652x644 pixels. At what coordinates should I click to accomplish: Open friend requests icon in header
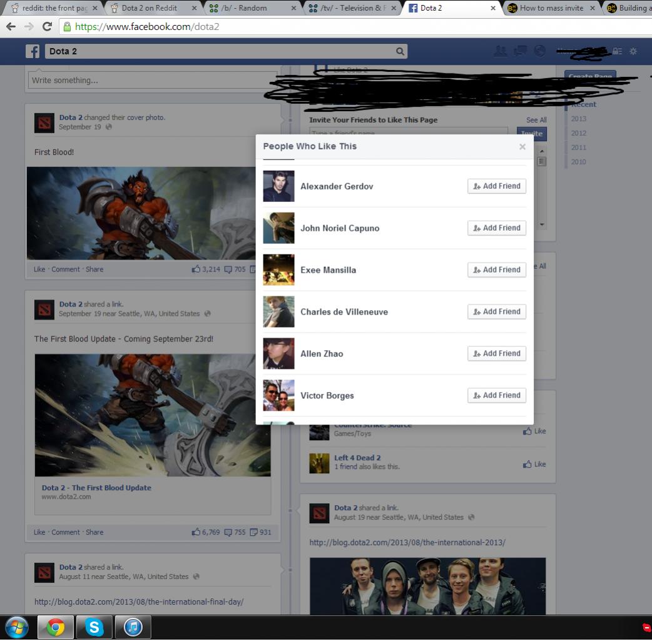(500, 51)
